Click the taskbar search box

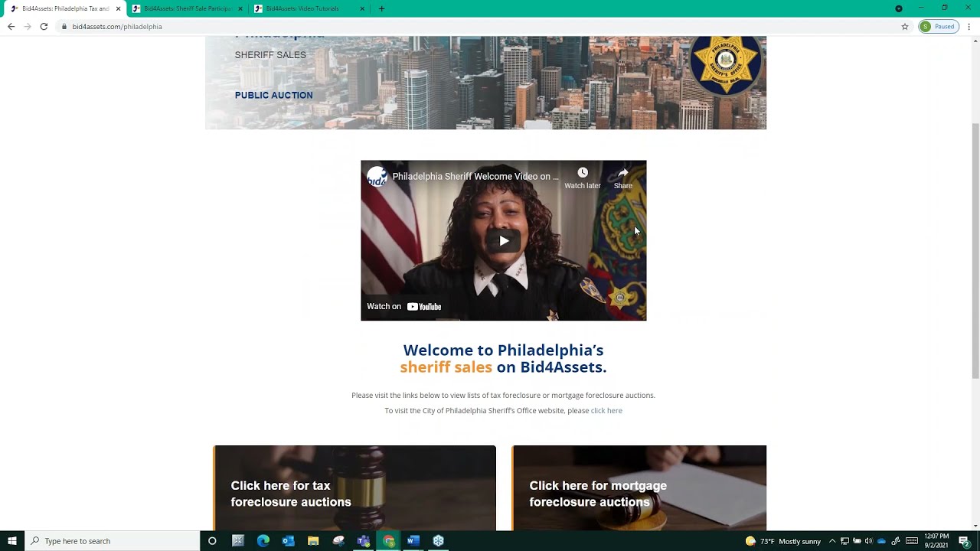coord(112,541)
